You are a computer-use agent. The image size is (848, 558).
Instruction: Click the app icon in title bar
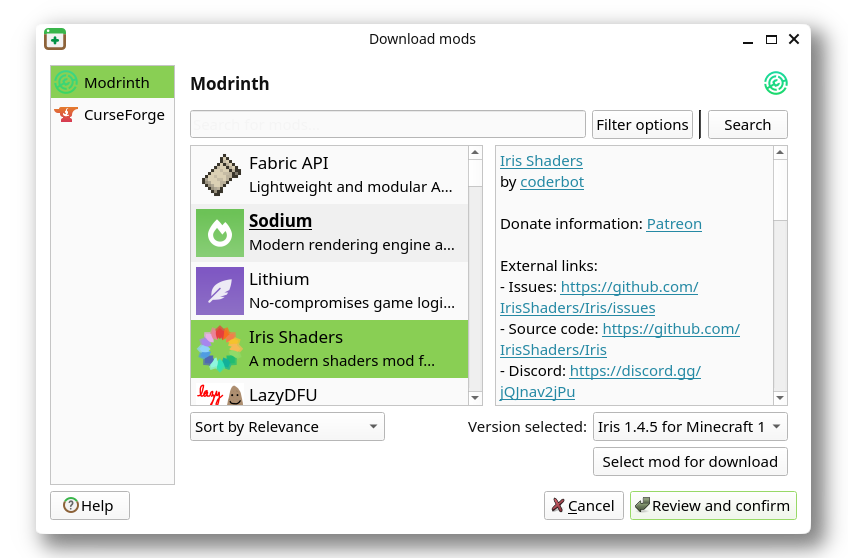[x=55, y=39]
